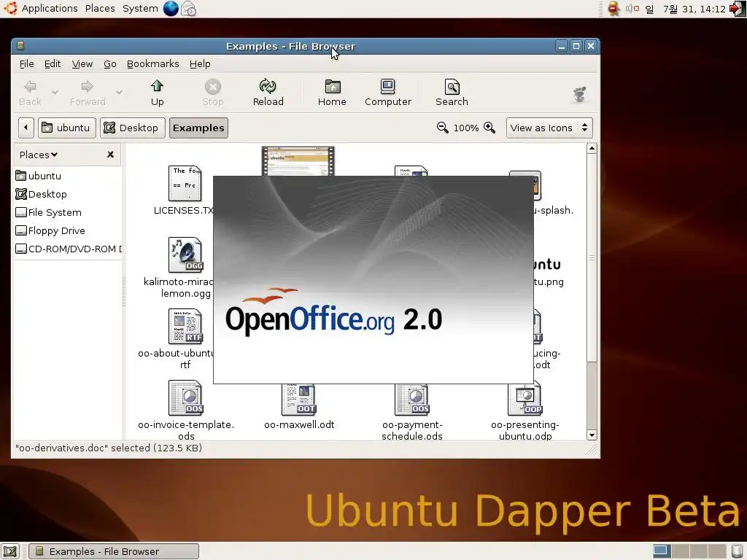Open the Go menu
The width and height of the screenshot is (747, 560).
[110, 64]
